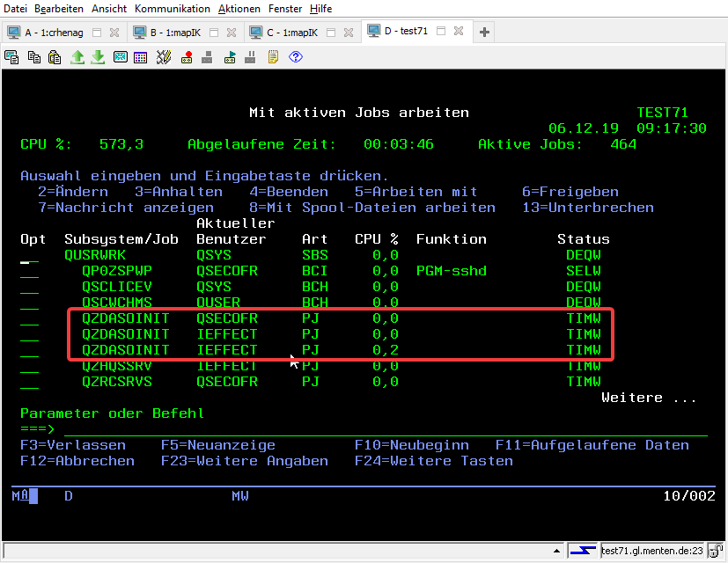Click the F5=Neuanzeige function key label
Viewport: 728px width, 563px height.
tap(217, 445)
